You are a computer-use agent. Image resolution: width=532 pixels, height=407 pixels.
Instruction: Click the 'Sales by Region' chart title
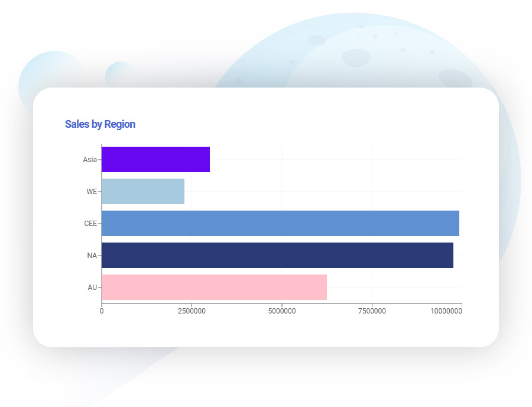click(x=100, y=125)
